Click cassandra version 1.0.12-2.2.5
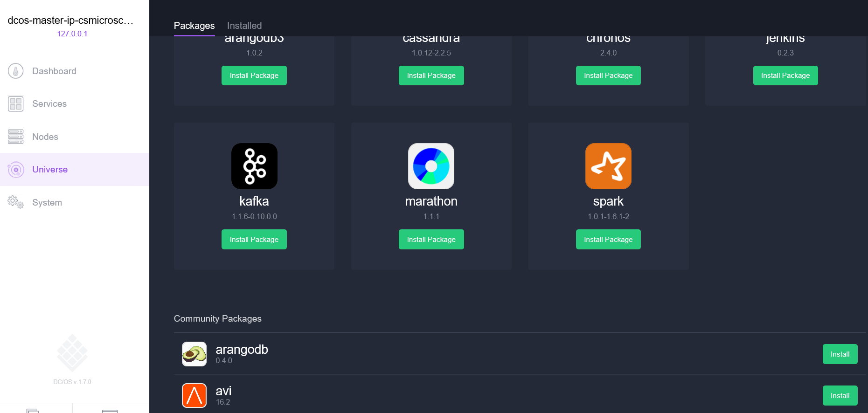The width and height of the screenshot is (868, 413). [431, 53]
